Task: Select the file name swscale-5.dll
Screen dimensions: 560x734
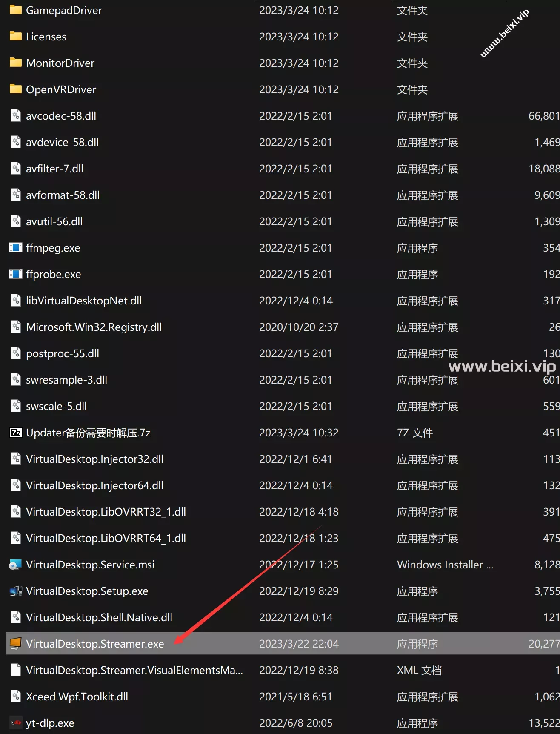Action: [x=57, y=406]
